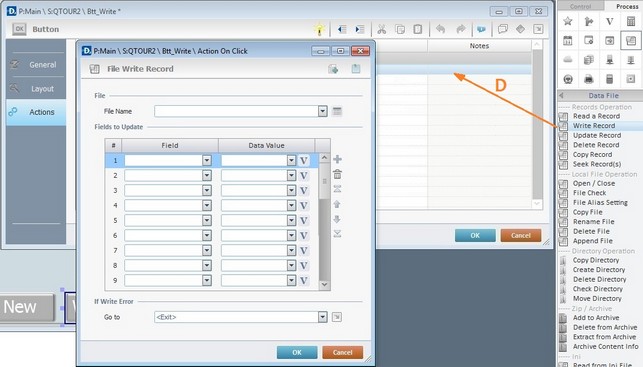Click the trash delete row icon
This screenshot has width=643, height=367.
(337, 174)
